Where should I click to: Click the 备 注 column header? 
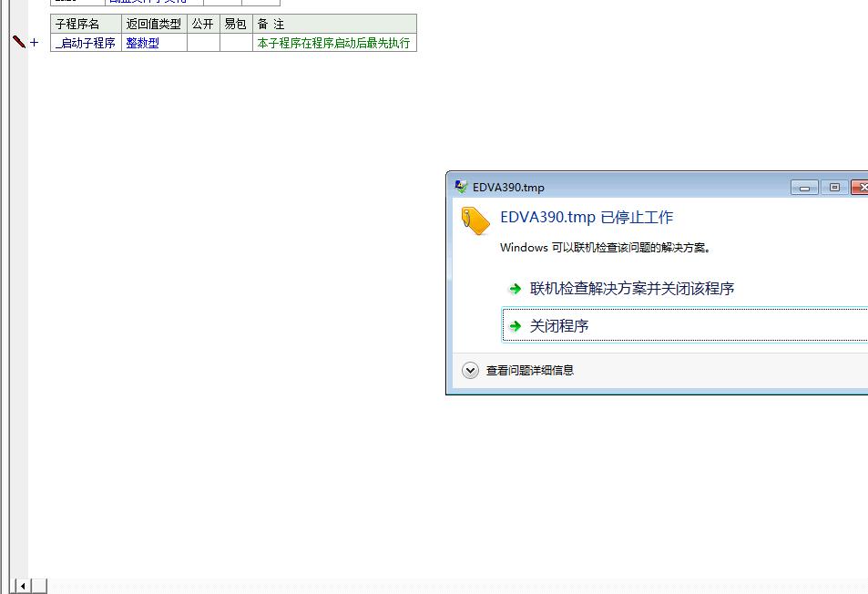point(334,24)
